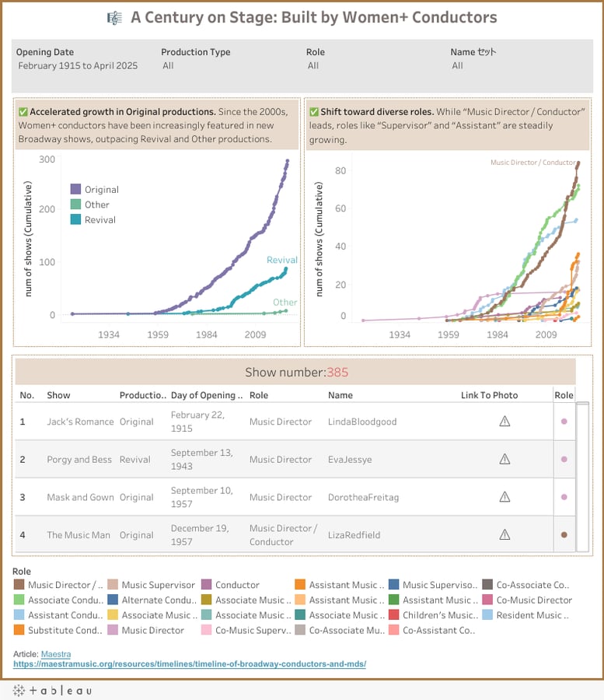The height and width of the screenshot is (700, 604).
Task: Select the photo icon for The Music Man
Action: click(x=504, y=534)
